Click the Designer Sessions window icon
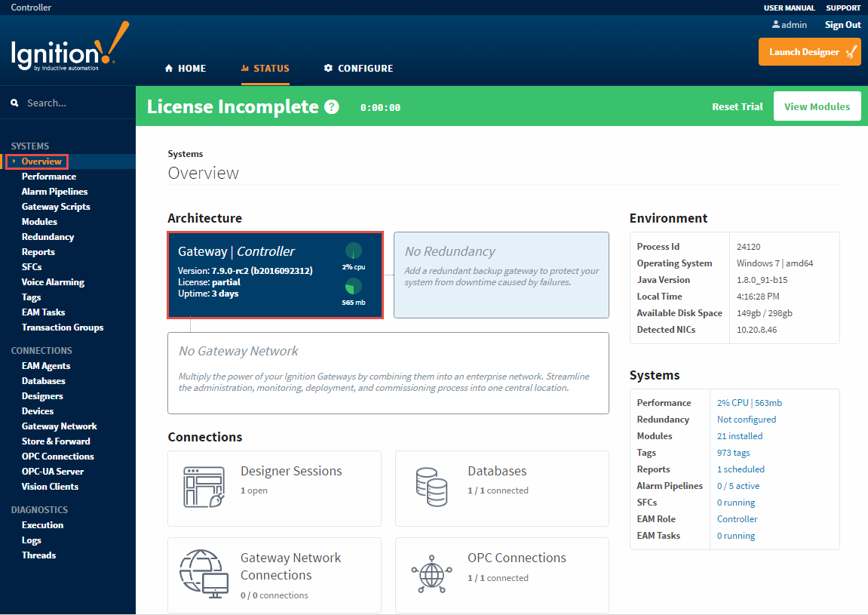 (x=204, y=487)
